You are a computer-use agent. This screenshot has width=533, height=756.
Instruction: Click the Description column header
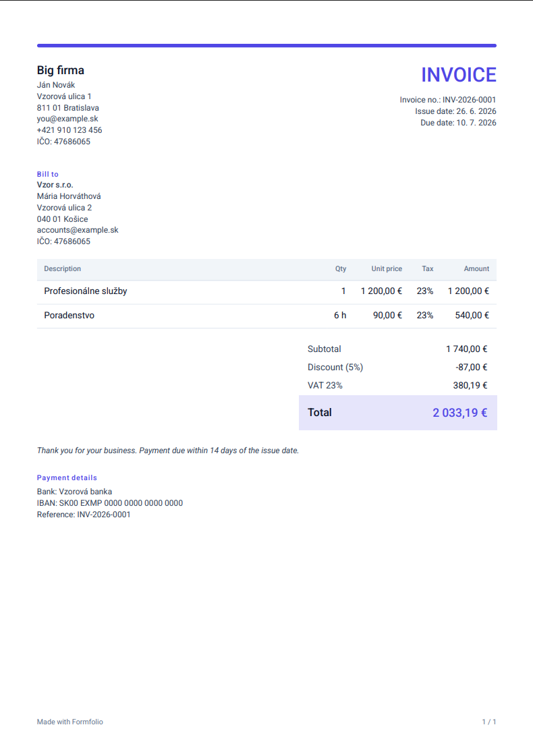click(62, 268)
